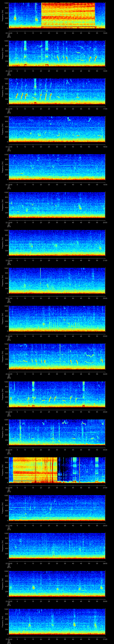Click the '22:27:00' start time label
This screenshot has height=644, width=114.
coord(9,525)
